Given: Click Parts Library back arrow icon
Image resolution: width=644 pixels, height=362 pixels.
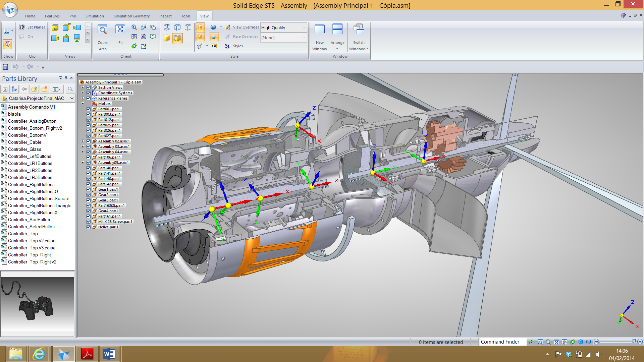Looking at the screenshot, I should [x=24, y=89].
